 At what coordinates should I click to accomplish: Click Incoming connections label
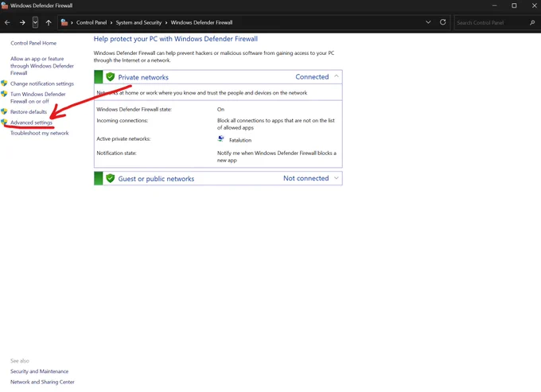coord(123,120)
